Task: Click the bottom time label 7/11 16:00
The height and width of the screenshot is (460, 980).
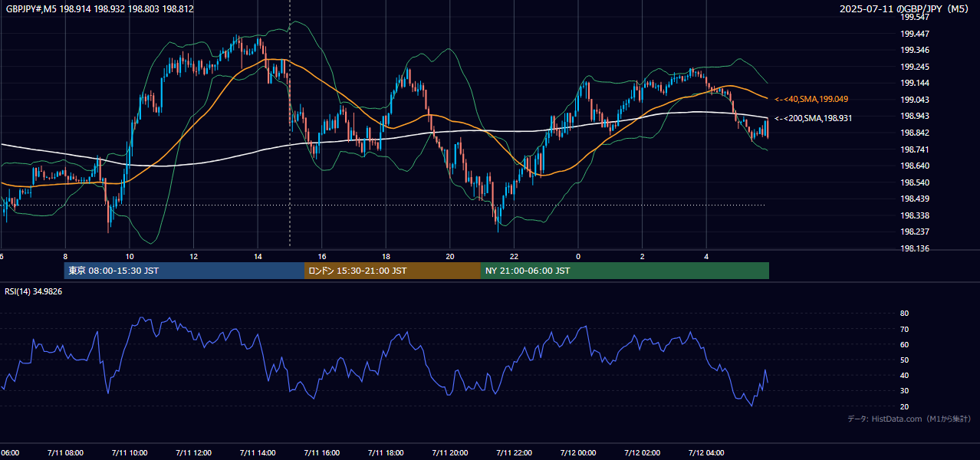Action: point(322,453)
